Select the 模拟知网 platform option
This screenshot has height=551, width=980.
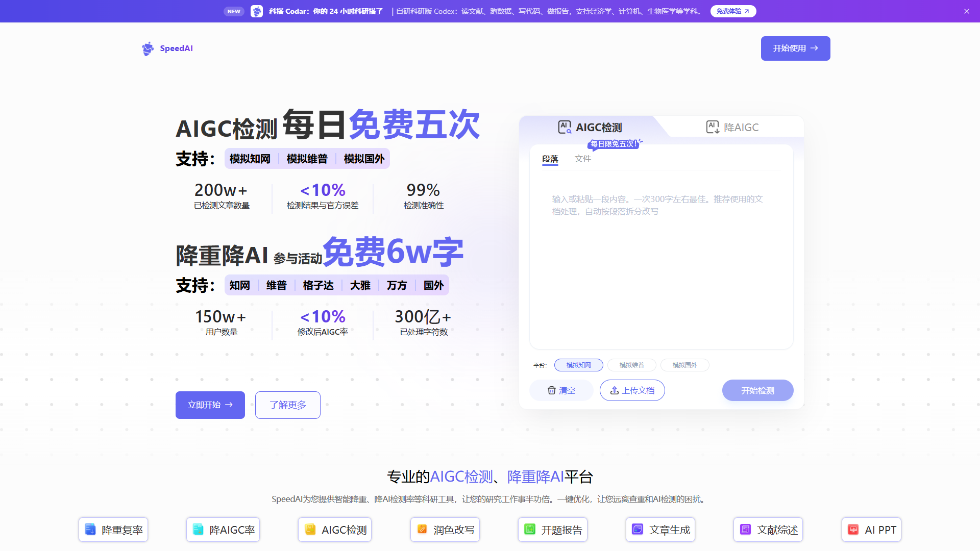click(x=579, y=365)
